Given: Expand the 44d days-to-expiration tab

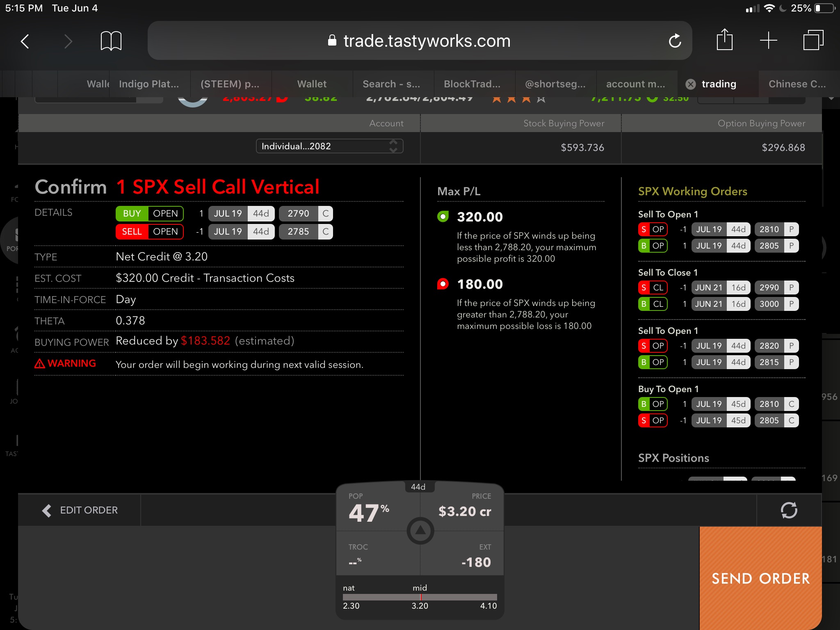Looking at the screenshot, I should pos(418,487).
